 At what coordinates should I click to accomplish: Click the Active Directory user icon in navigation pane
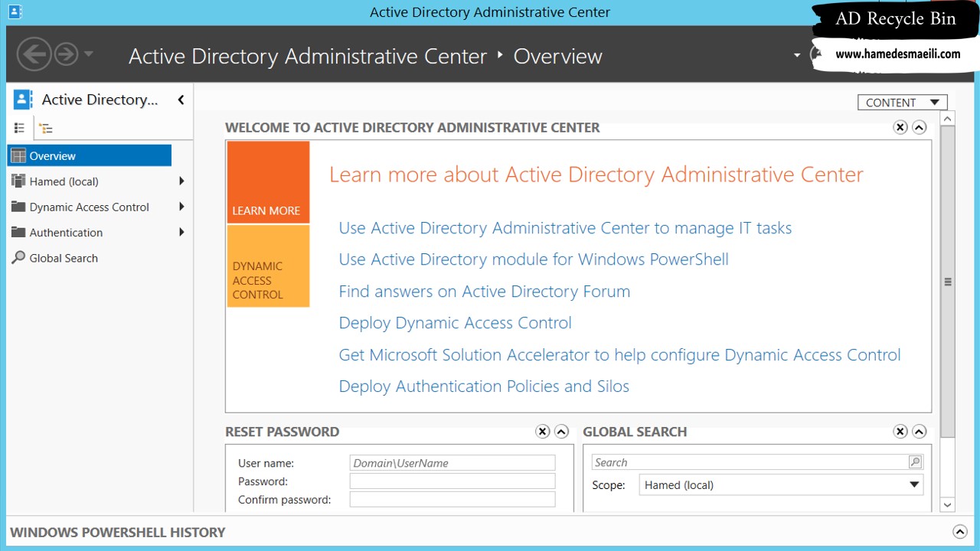[23, 99]
